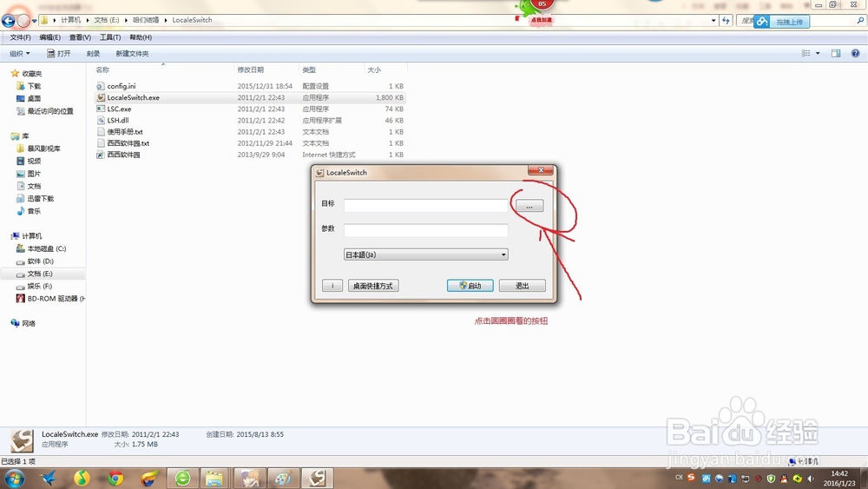Sort by the 大小 column header

click(x=374, y=69)
